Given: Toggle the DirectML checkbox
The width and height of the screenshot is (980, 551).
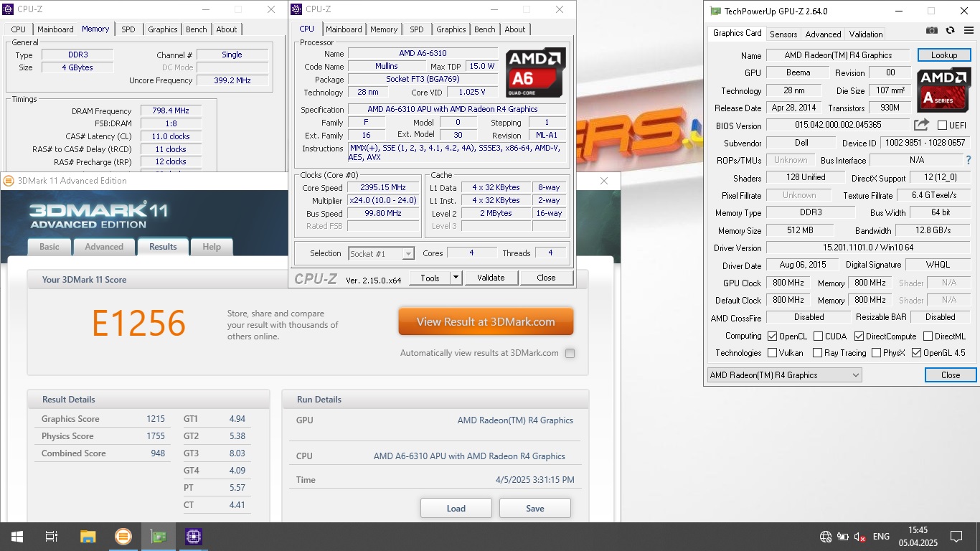Looking at the screenshot, I should tap(928, 336).
